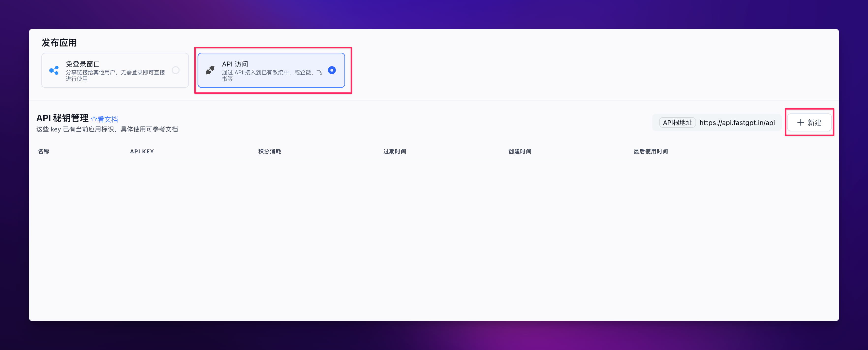The height and width of the screenshot is (350, 868).
Task: Click the share icon on 免登录窗口 card
Action: (54, 70)
